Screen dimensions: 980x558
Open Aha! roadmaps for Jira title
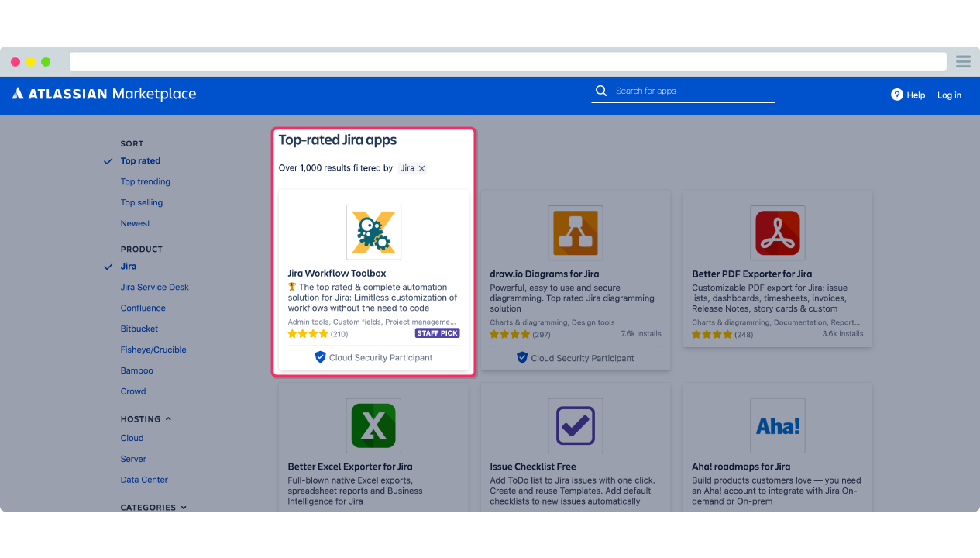tap(741, 467)
